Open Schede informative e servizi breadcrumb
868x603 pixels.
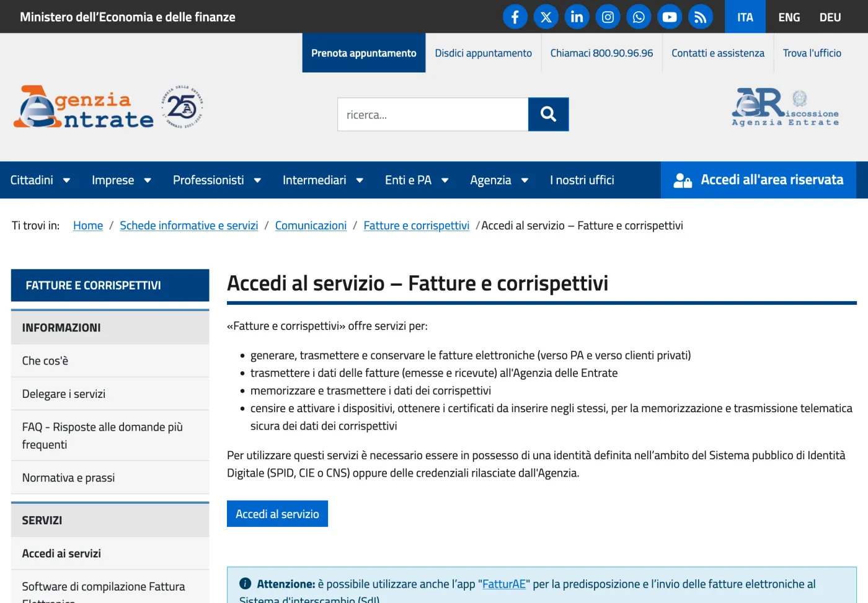(189, 226)
